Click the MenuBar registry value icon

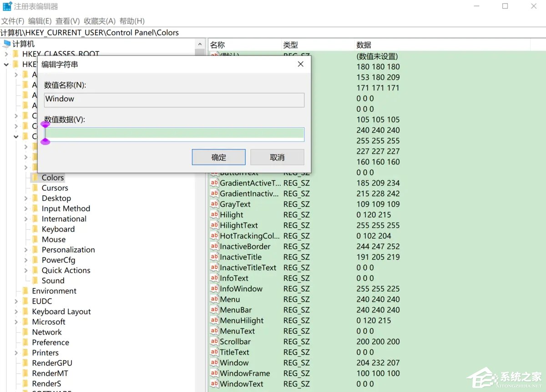point(214,310)
